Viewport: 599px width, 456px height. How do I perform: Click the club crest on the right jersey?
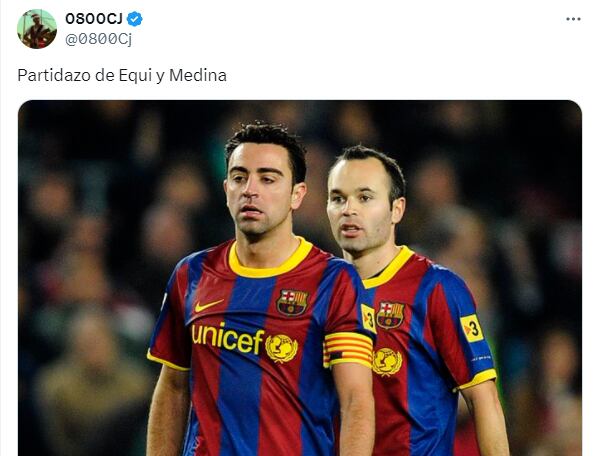click(390, 315)
